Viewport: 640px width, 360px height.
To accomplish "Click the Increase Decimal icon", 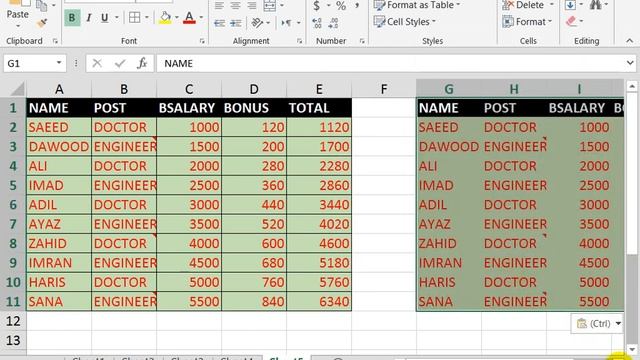I will click(x=317, y=23).
